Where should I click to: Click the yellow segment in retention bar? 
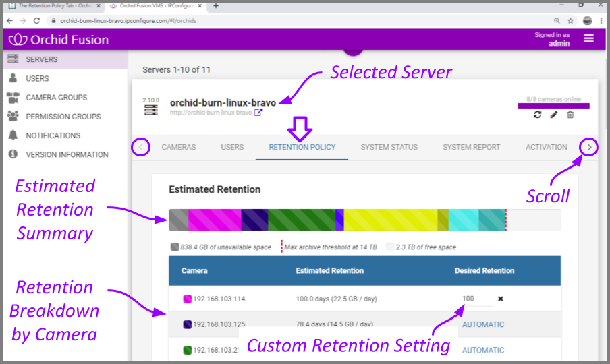coord(391,220)
